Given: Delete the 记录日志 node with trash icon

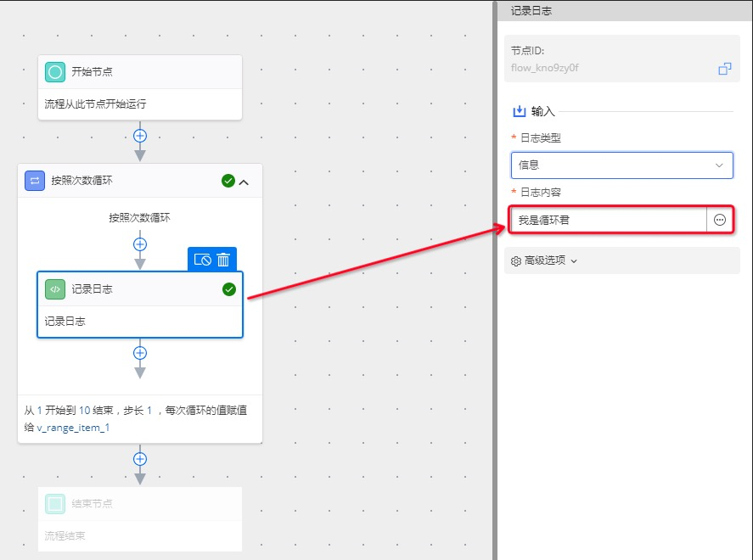Looking at the screenshot, I should [223, 260].
